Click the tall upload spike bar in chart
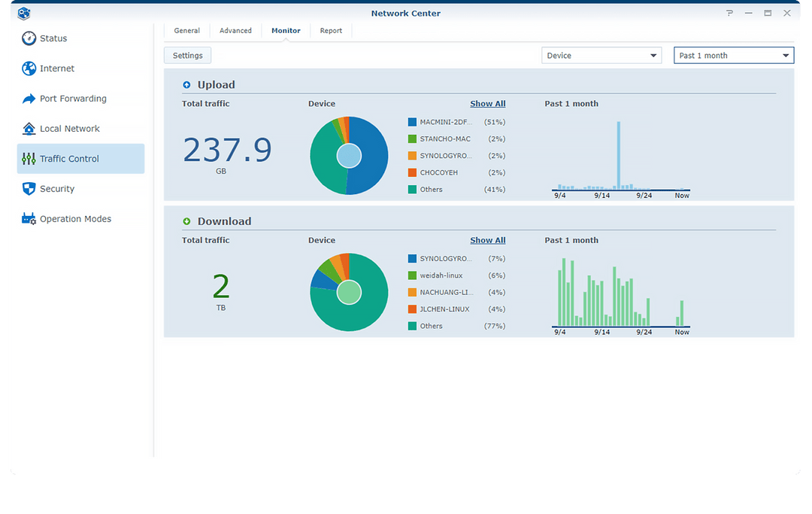Viewport: 812px width, 514px height. [619, 154]
